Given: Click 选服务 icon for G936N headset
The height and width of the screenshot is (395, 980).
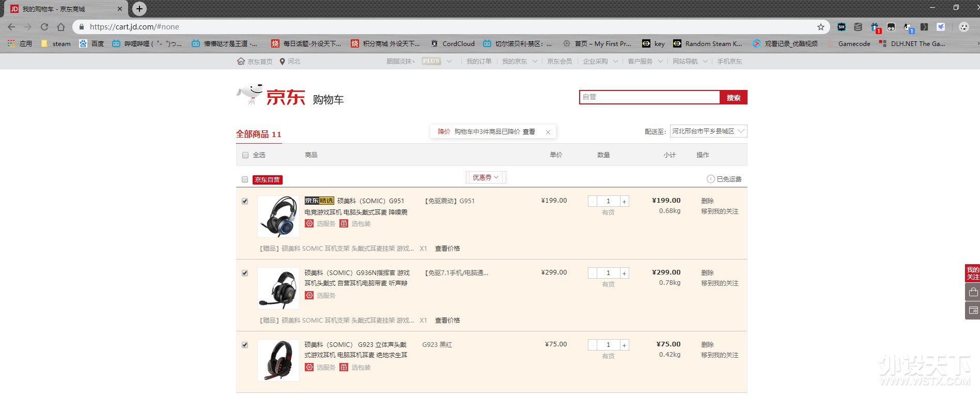Looking at the screenshot, I should (309, 296).
